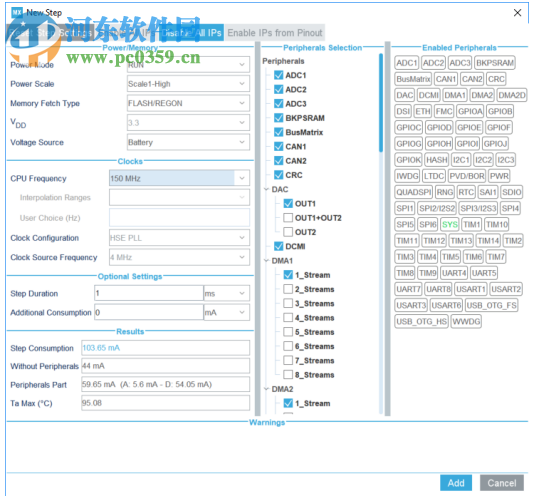Click the Step Duration input field

[x=149, y=294]
